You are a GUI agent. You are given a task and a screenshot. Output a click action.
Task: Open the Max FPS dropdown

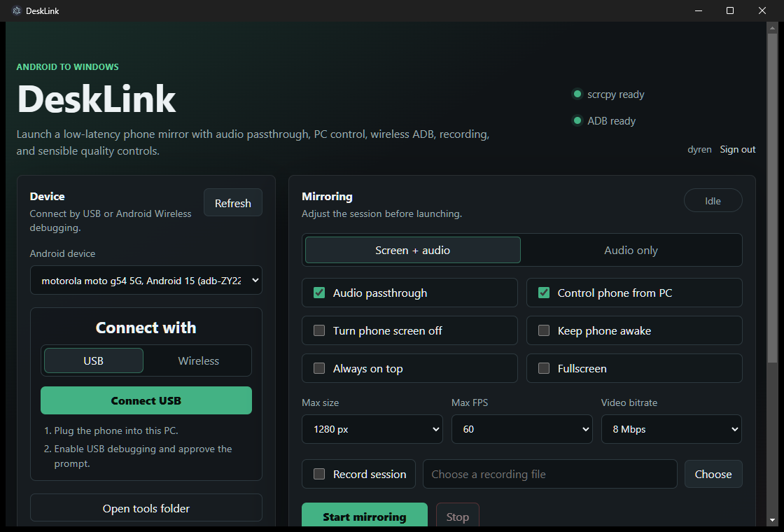click(x=522, y=429)
